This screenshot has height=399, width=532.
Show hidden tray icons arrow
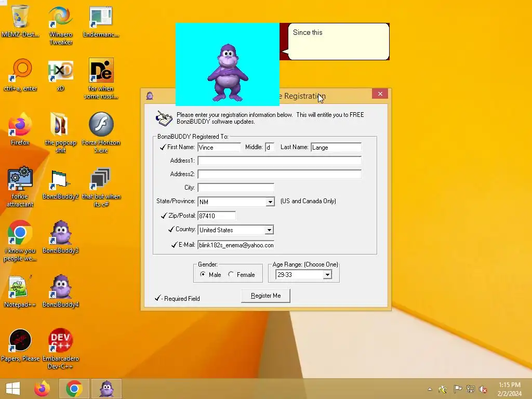click(430, 389)
